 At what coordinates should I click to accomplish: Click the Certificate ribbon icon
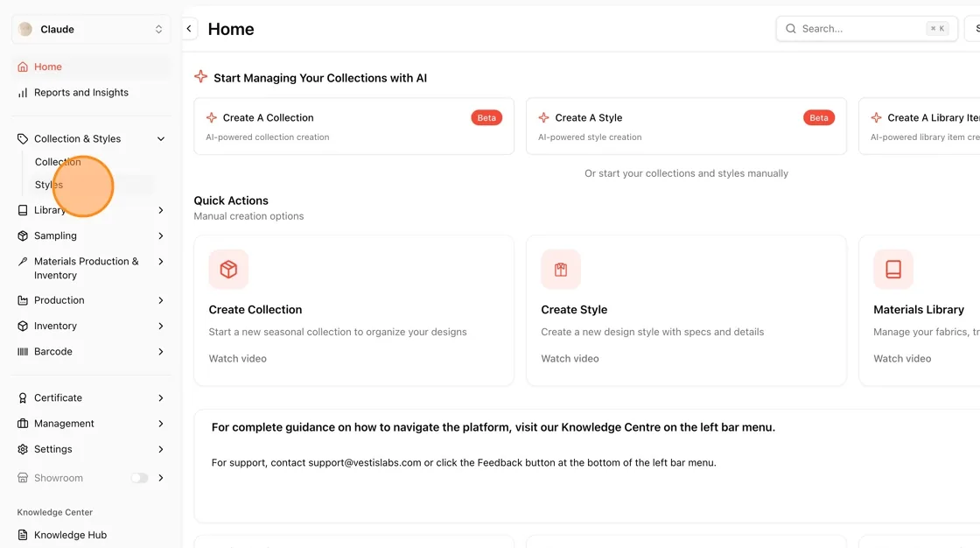click(x=23, y=397)
